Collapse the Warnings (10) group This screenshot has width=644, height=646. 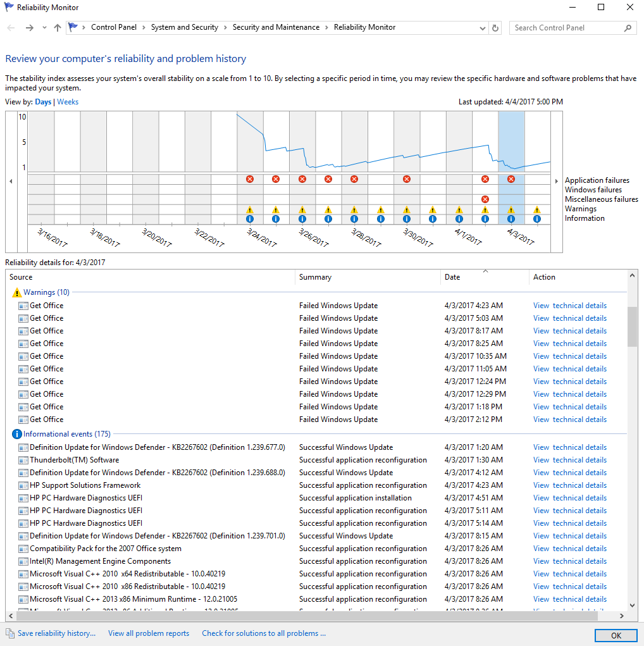[47, 292]
